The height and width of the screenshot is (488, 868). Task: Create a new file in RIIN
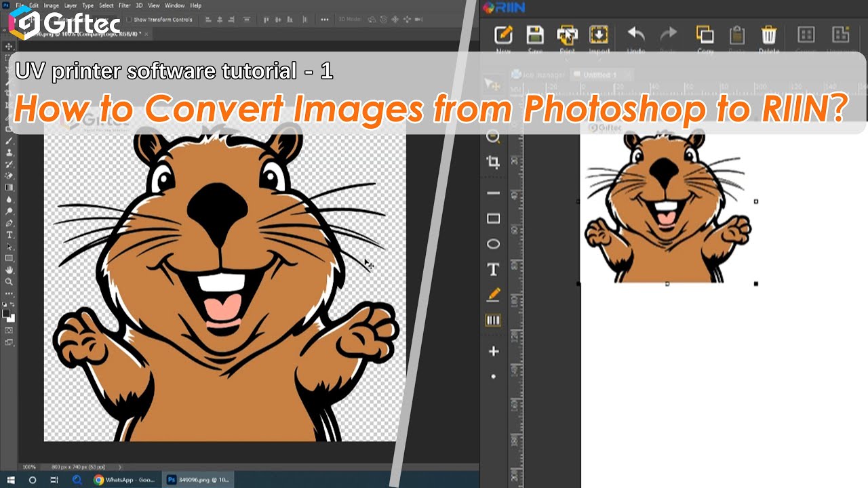503,35
